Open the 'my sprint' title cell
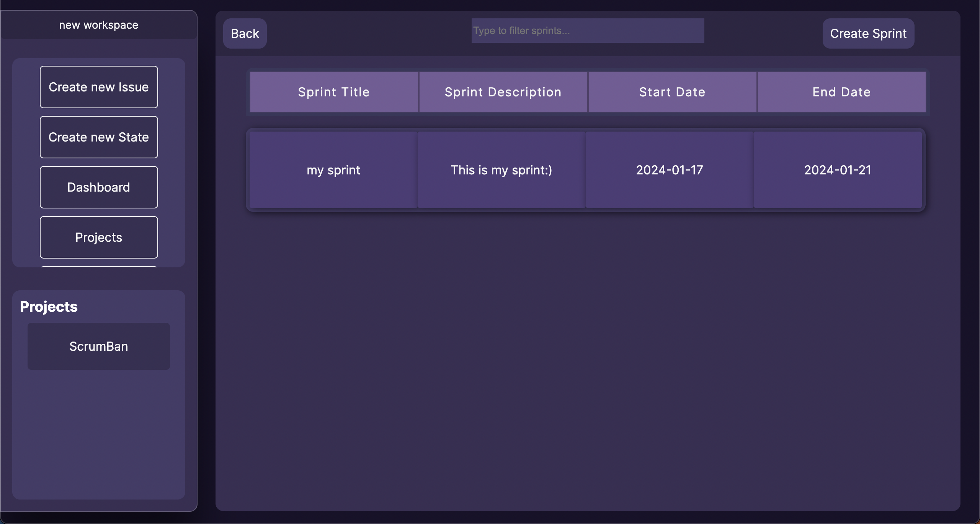This screenshot has width=980, height=524. click(x=333, y=170)
